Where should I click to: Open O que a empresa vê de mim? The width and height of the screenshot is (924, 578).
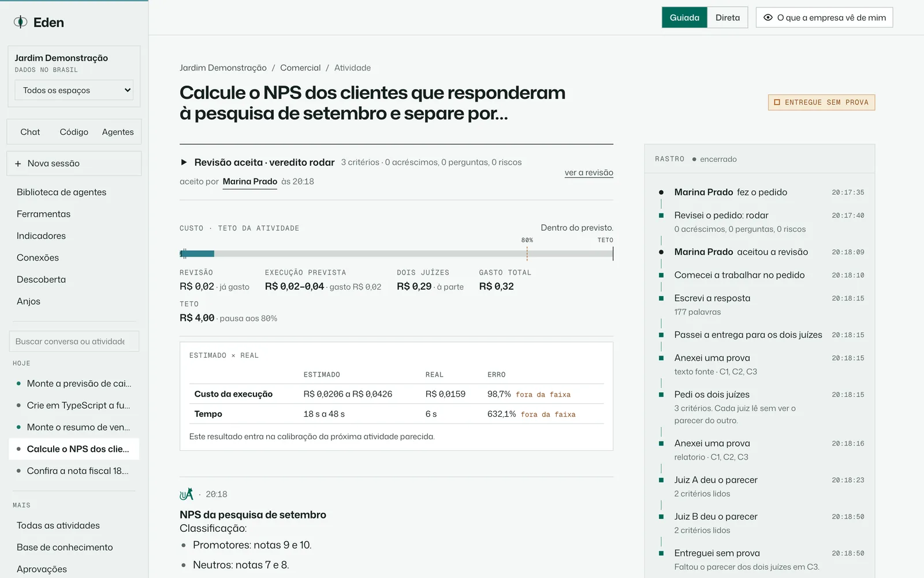[x=825, y=17]
